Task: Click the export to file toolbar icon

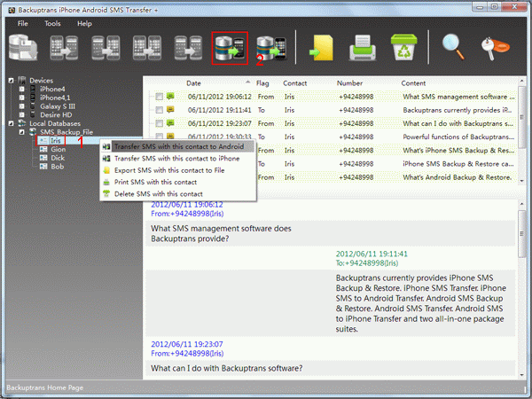Action: coord(321,48)
